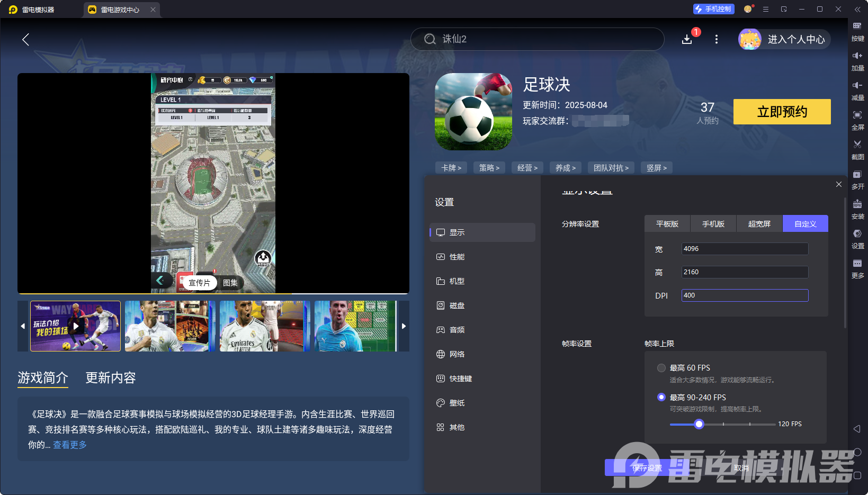This screenshot has width=868, height=495.
Task: Open the download manager icon
Action: 687,39
